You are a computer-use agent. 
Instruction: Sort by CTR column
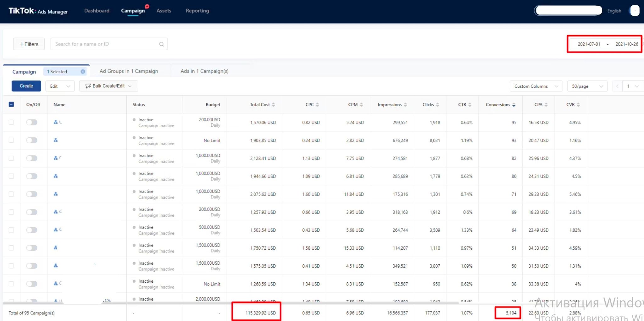[x=470, y=105]
